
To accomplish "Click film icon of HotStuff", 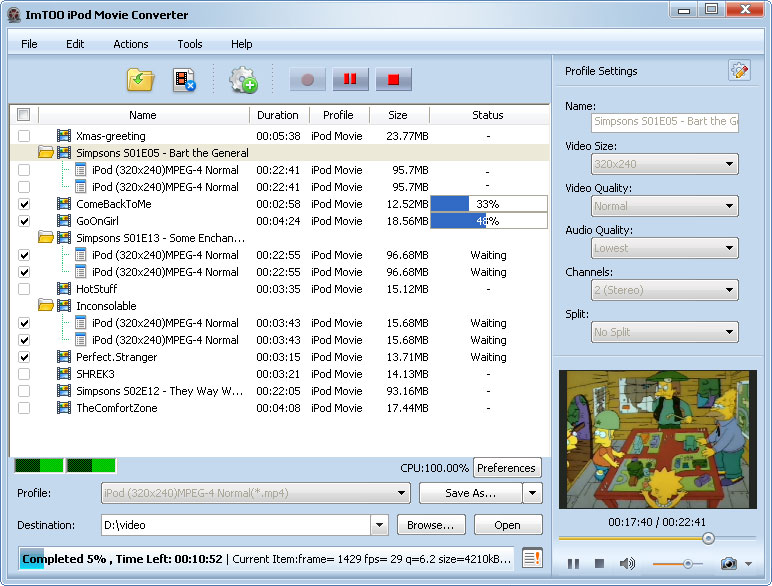I will pos(64,289).
